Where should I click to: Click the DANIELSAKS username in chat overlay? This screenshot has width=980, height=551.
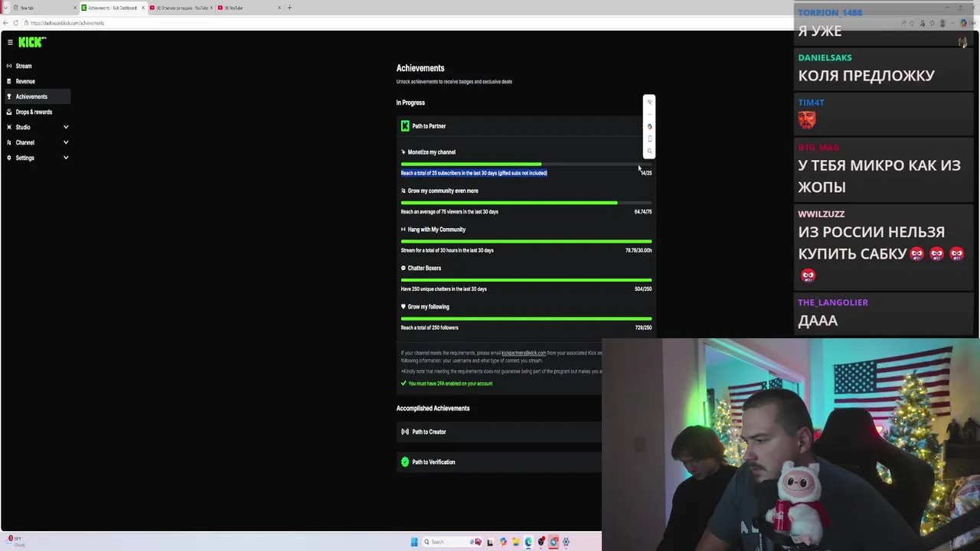pyautogui.click(x=825, y=57)
